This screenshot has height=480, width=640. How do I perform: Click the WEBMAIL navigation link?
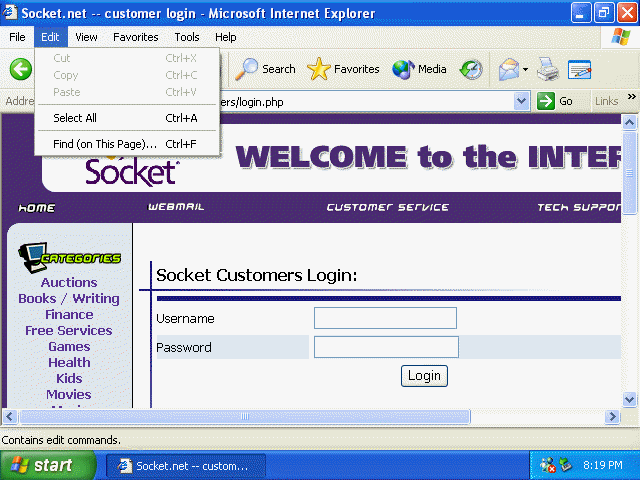point(176,207)
